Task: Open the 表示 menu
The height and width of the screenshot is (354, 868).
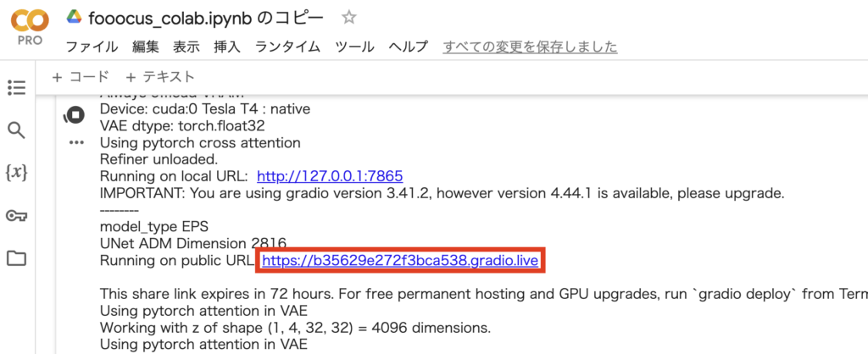Action: (186, 47)
